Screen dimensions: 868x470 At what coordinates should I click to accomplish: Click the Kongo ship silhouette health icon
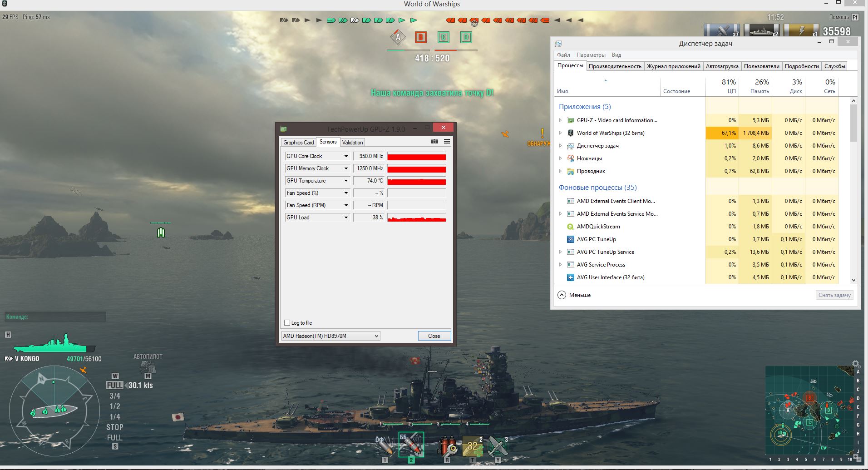[54, 344]
